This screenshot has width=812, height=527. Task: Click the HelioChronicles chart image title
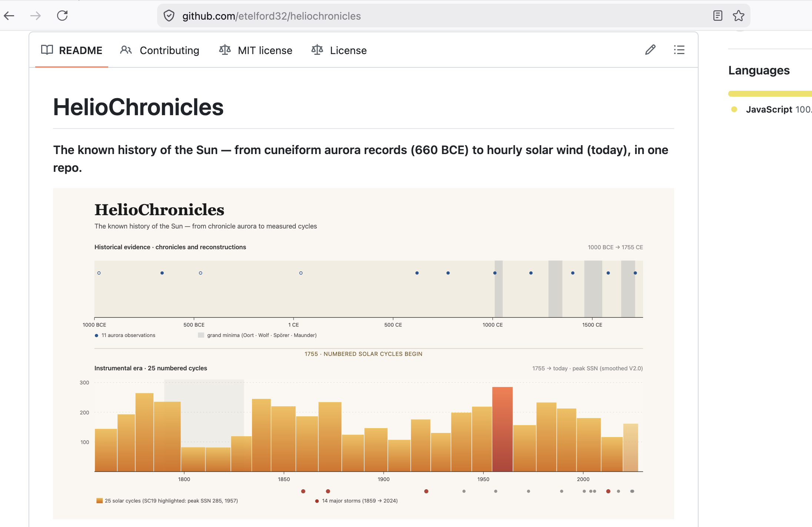point(159,210)
